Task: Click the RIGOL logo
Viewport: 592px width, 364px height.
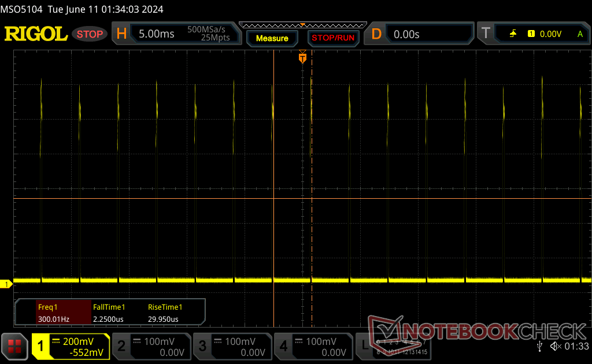Action: click(36, 34)
